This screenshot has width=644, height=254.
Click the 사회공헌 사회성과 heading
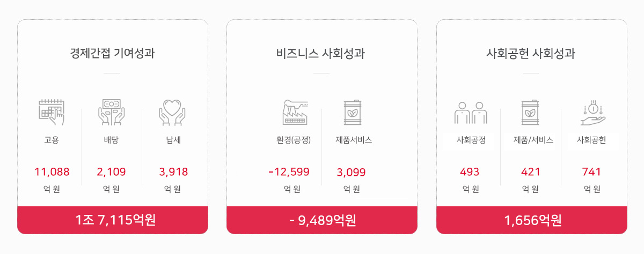click(531, 54)
